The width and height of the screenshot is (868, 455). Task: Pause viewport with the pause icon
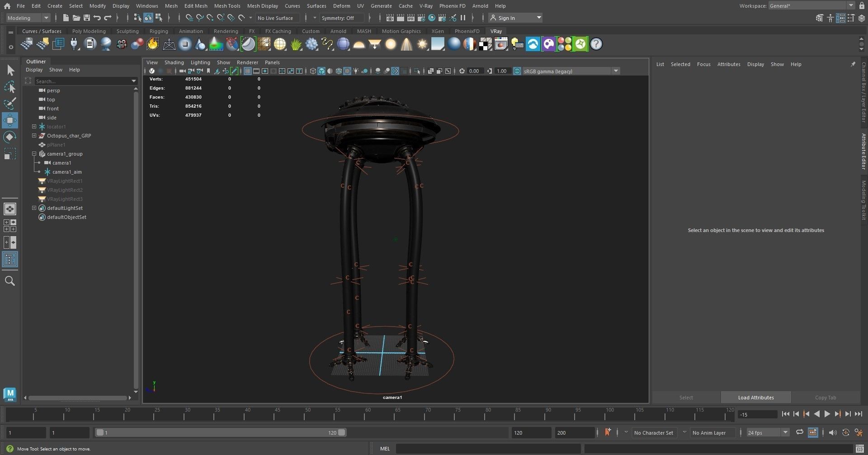click(x=463, y=18)
